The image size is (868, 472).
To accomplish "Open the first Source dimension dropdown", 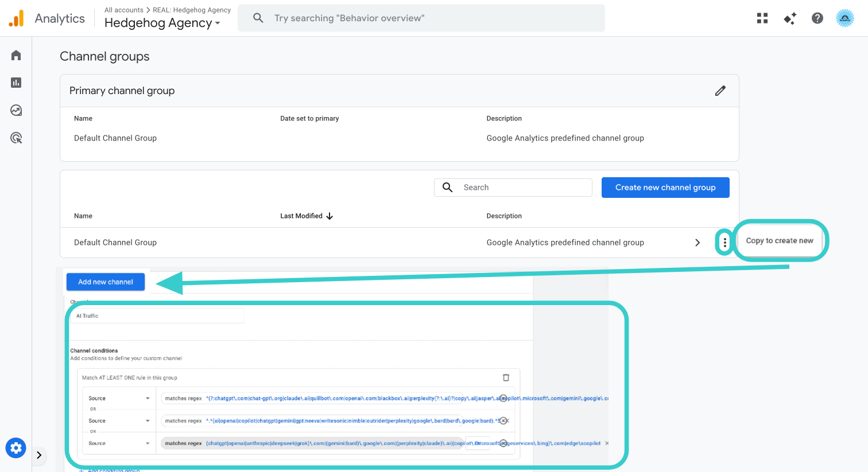I will tap(119, 398).
